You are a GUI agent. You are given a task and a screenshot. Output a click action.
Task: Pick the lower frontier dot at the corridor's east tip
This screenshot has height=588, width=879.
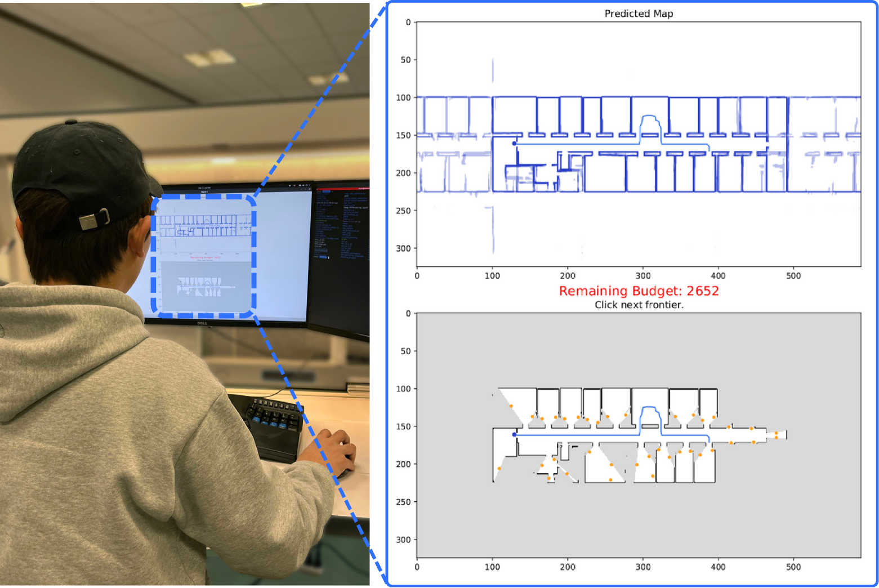pos(776,438)
